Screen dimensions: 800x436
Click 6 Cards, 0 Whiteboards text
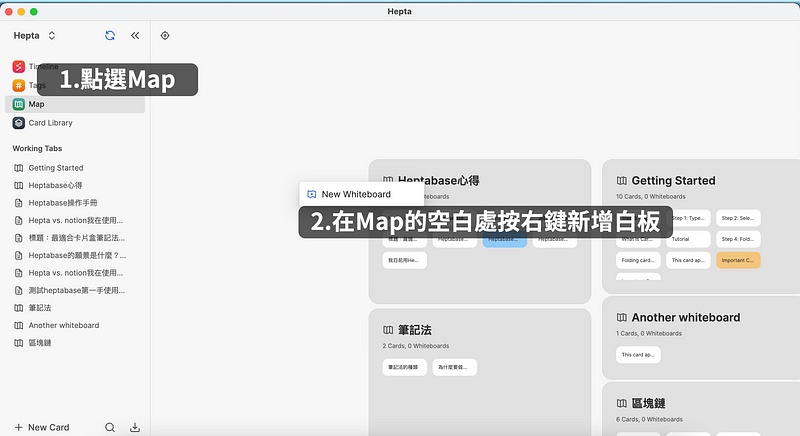pos(649,419)
